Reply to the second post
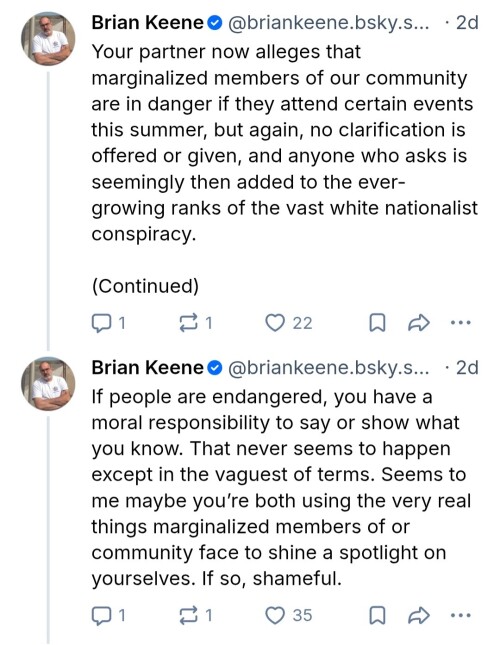This screenshot has height=645, width=500. click(x=108, y=615)
